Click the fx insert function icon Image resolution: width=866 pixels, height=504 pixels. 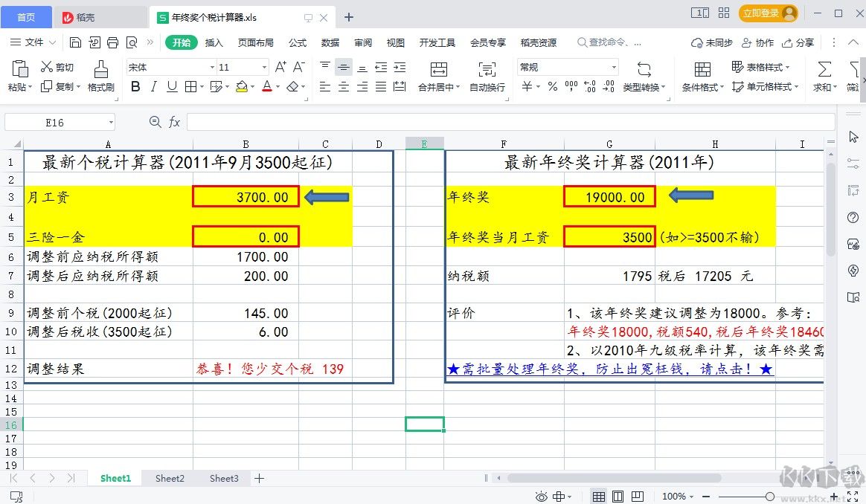175,122
